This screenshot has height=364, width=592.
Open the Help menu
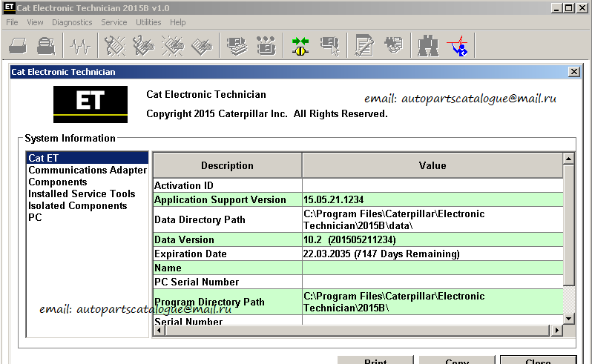[178, 22]
